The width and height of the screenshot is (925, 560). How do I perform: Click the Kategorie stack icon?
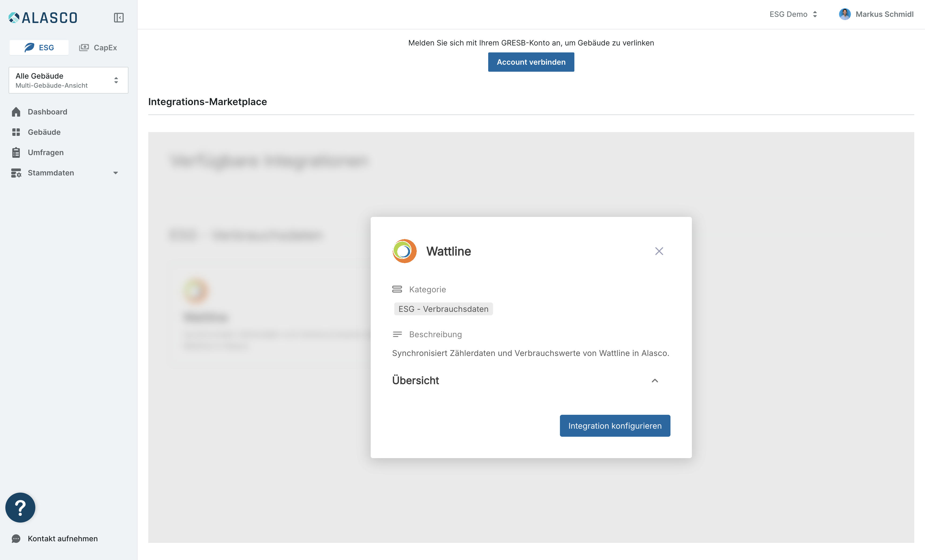[x=397, y=289]
